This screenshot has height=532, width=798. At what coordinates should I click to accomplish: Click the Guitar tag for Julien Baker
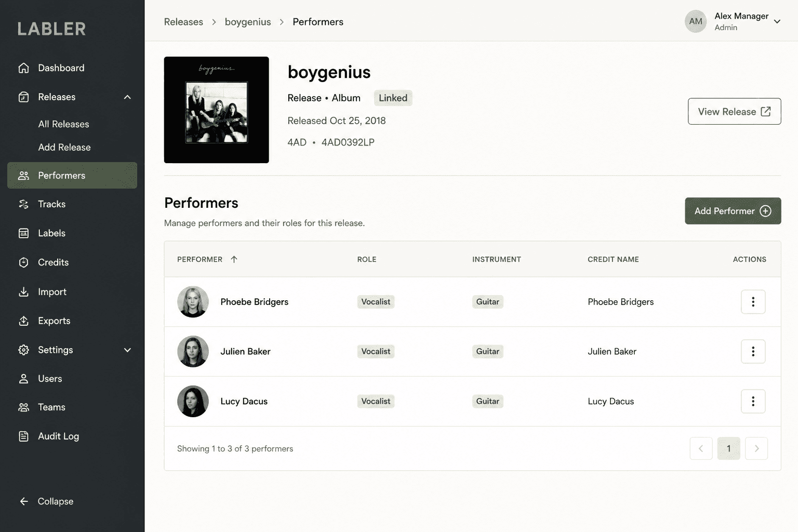coord(488,352)
